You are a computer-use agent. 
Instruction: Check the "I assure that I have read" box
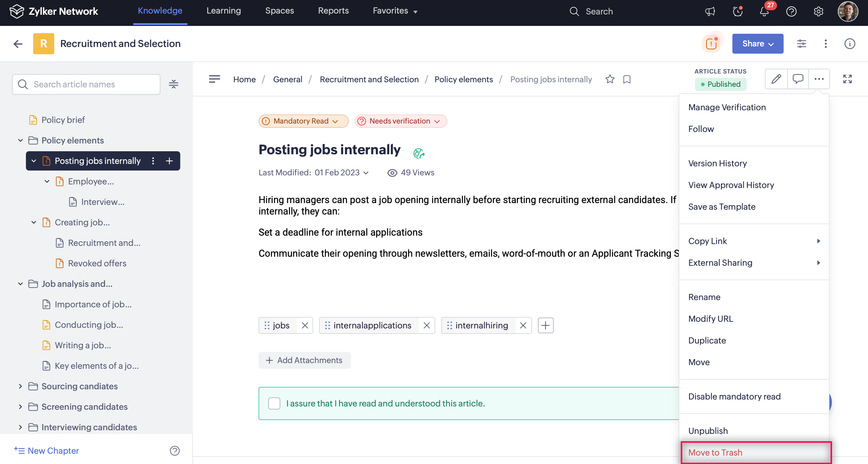click(x=274, y=403)
